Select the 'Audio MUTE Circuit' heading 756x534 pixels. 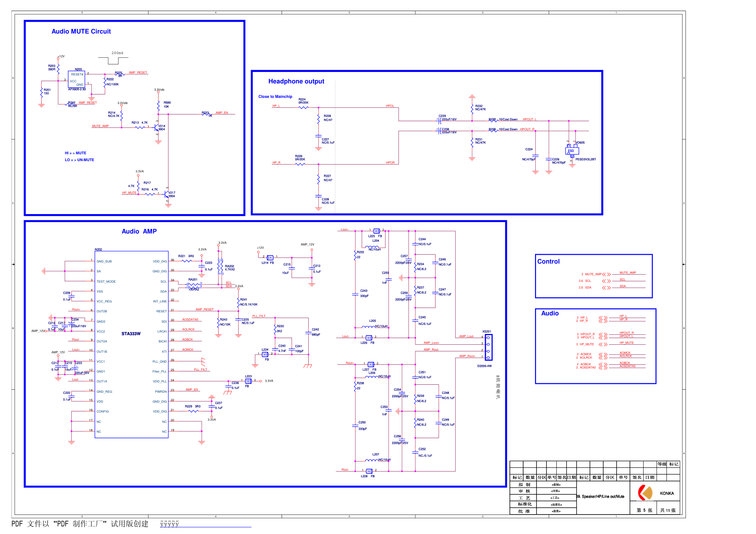tap(81, 32)
